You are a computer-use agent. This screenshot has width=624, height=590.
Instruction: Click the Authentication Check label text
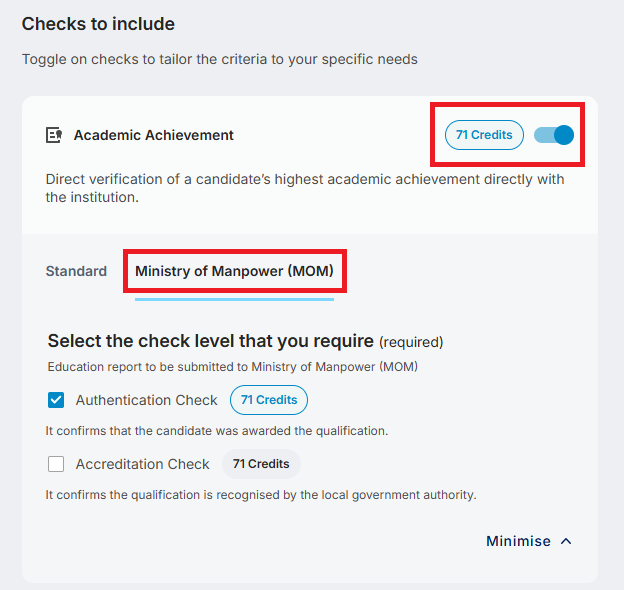coord(146,400)
